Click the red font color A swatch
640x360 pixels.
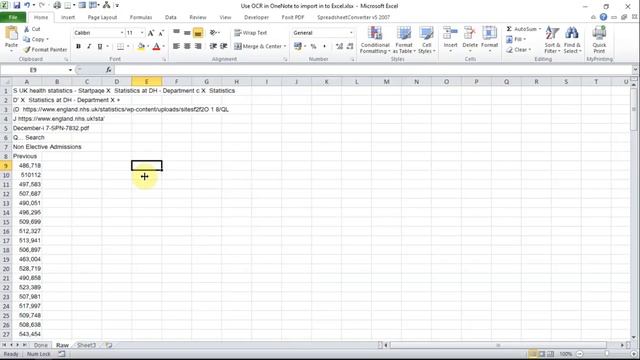156,47
